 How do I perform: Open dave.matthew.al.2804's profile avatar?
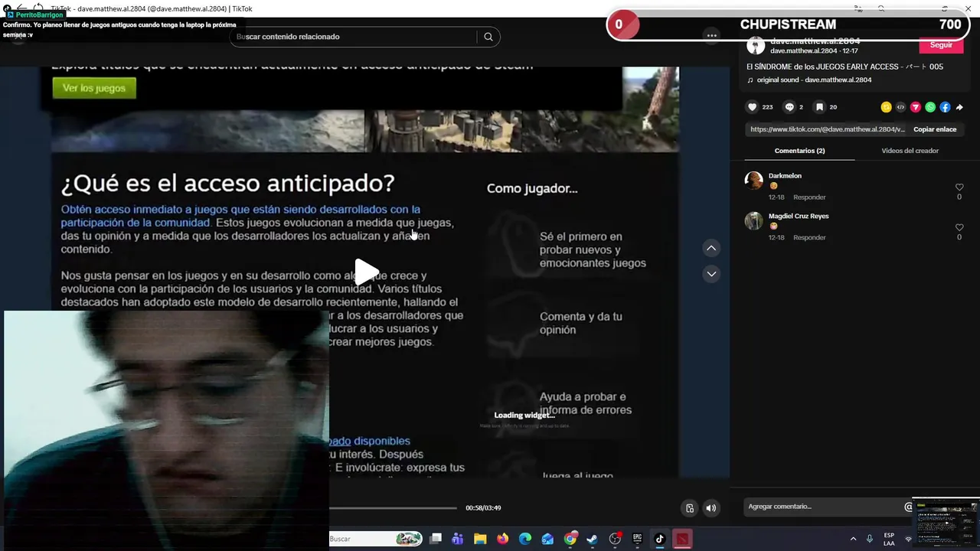tap(756, 45)
